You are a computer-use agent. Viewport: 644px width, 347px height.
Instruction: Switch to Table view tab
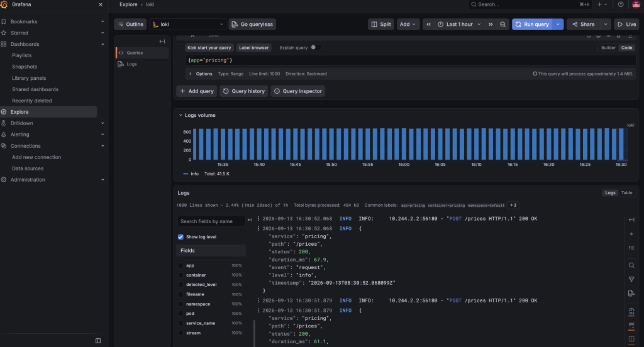coord(627,192)
